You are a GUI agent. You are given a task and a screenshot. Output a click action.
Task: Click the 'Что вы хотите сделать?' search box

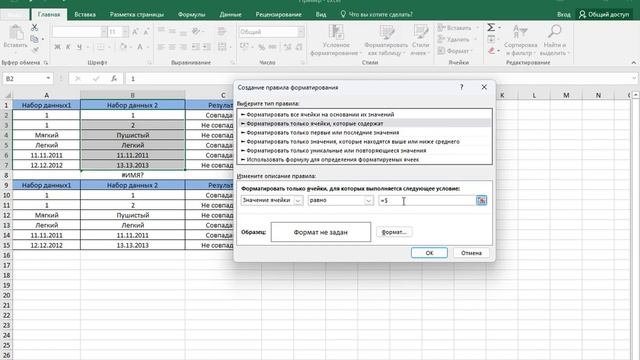click(376, 14)
